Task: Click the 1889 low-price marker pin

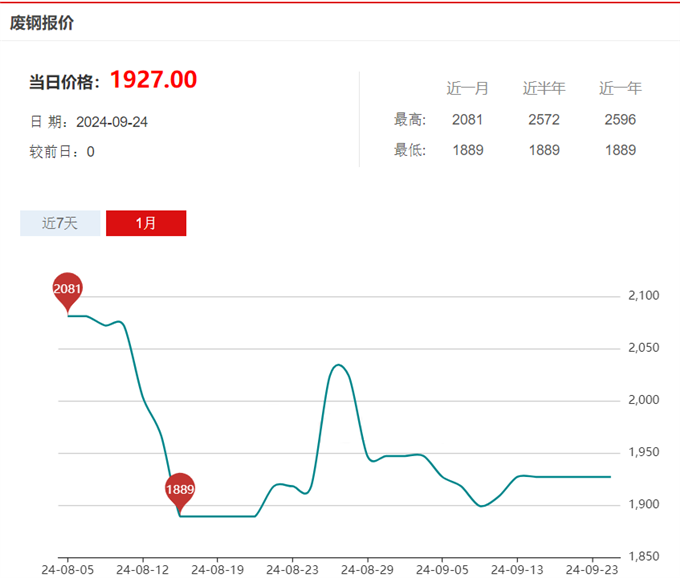Action: (x=180, y=489)
